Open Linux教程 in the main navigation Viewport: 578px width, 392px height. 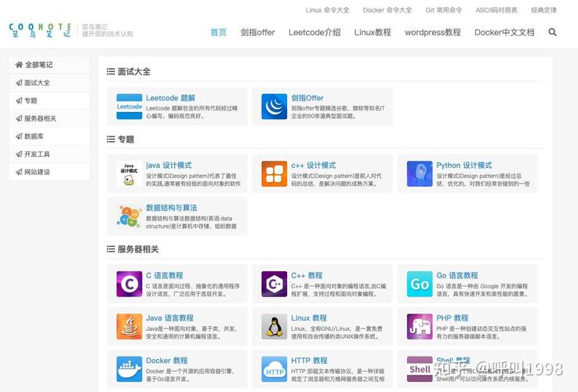point(373,32)
